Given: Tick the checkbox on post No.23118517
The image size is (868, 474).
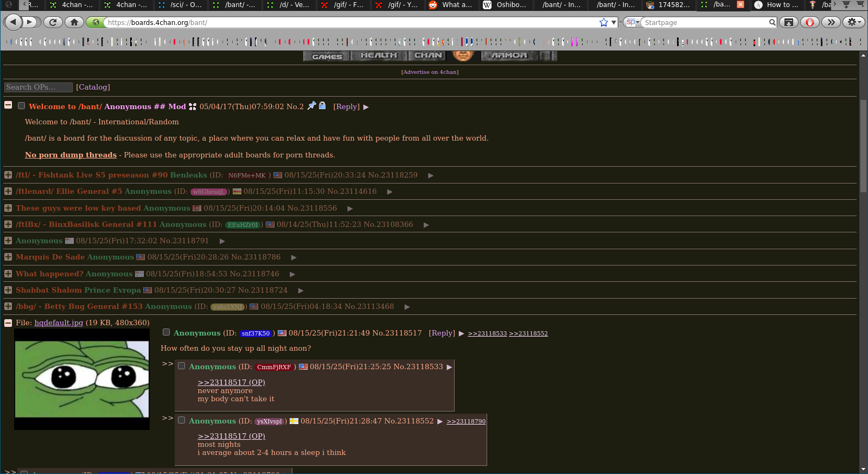Looking at the screenshot, I should click(x=167, y=332).
